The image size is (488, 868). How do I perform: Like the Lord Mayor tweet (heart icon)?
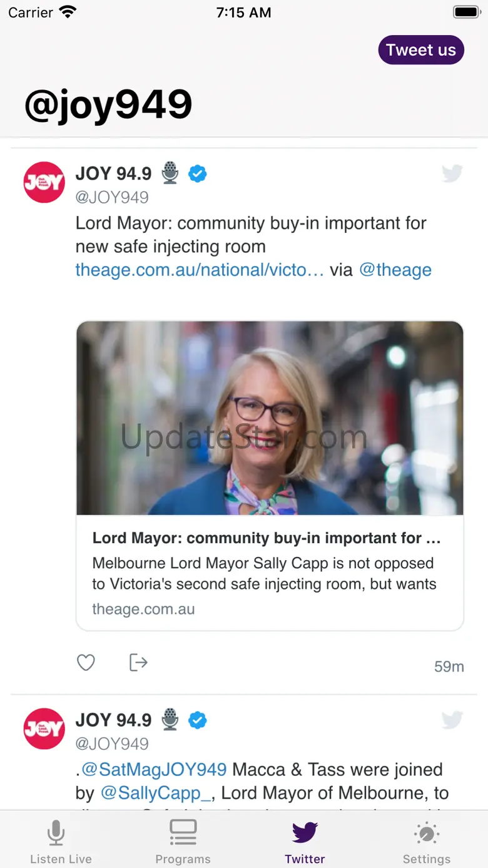86,663
